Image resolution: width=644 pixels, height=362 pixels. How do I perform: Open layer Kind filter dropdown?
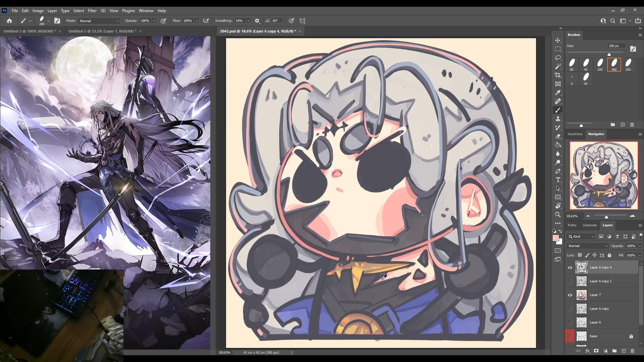[x=581, y=237]
